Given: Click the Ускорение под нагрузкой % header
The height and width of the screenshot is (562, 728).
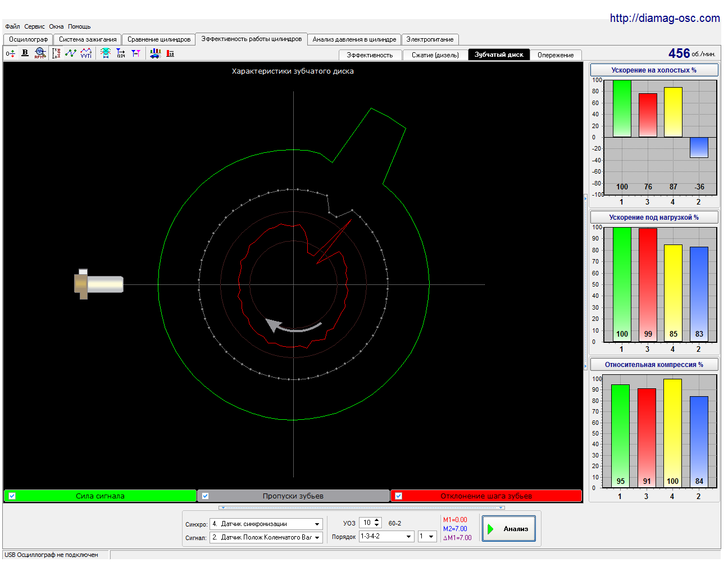Looking at the screenshot, I should point(654,217).
